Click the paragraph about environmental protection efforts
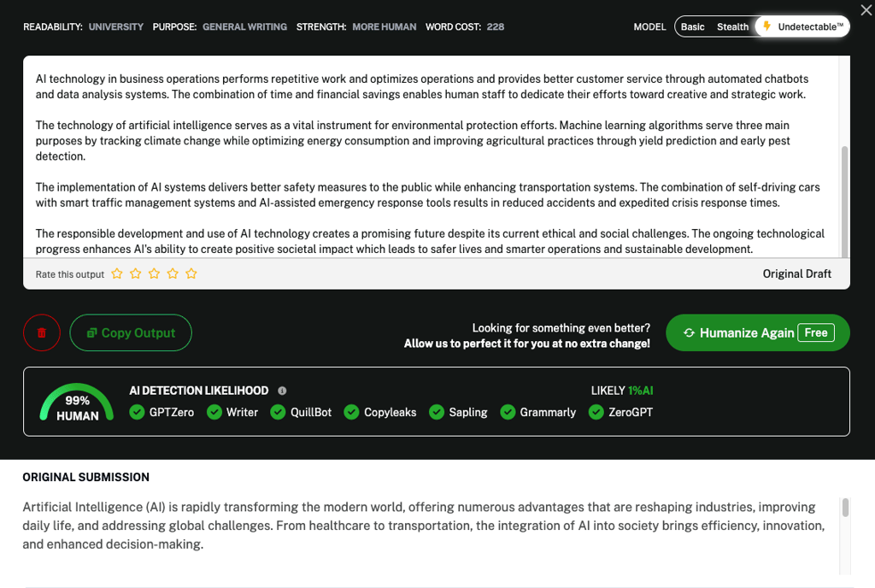 click(x=413, y=140)
